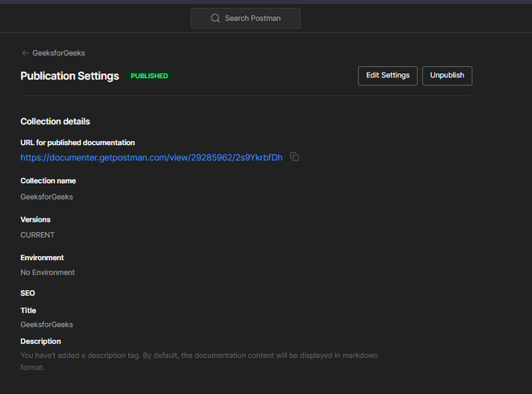The width and height of the screenshot is (532, 394).
Task: Click the No Environment value
Action: pos(48,272)
